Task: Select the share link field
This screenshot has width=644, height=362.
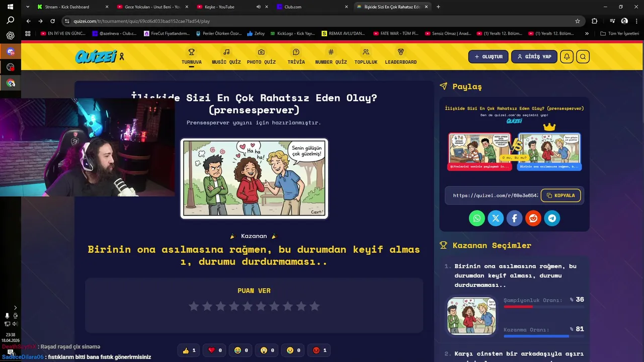Action: pos(495,196)
